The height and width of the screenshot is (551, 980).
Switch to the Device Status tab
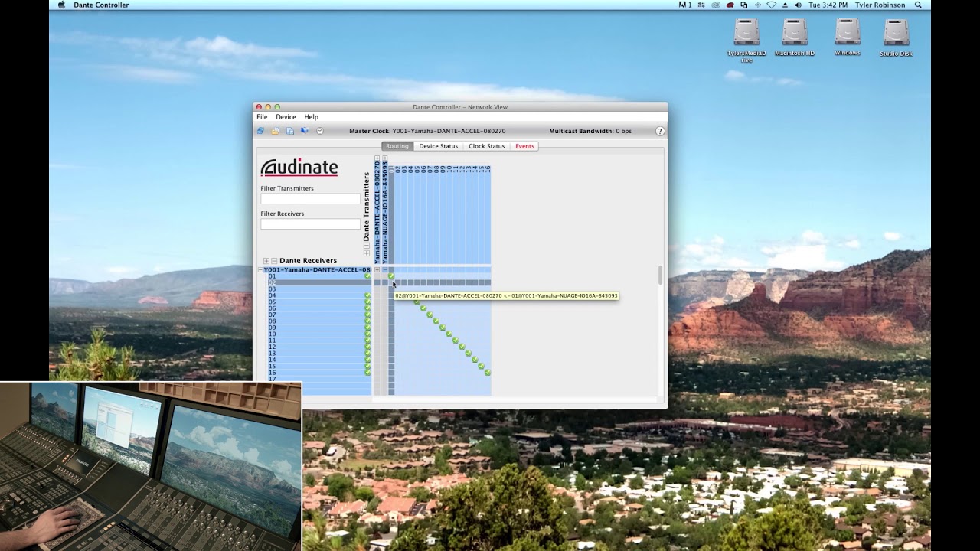(438, 146)
